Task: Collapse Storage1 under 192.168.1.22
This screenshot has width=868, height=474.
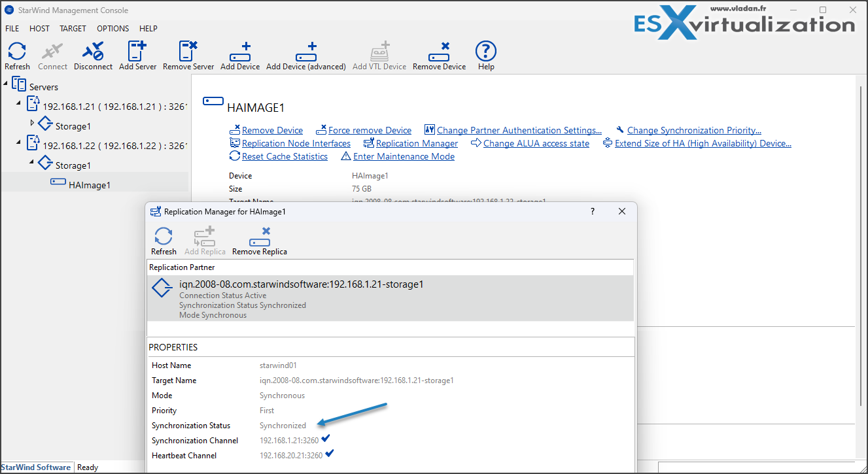Action: click(x=32, y=161)
